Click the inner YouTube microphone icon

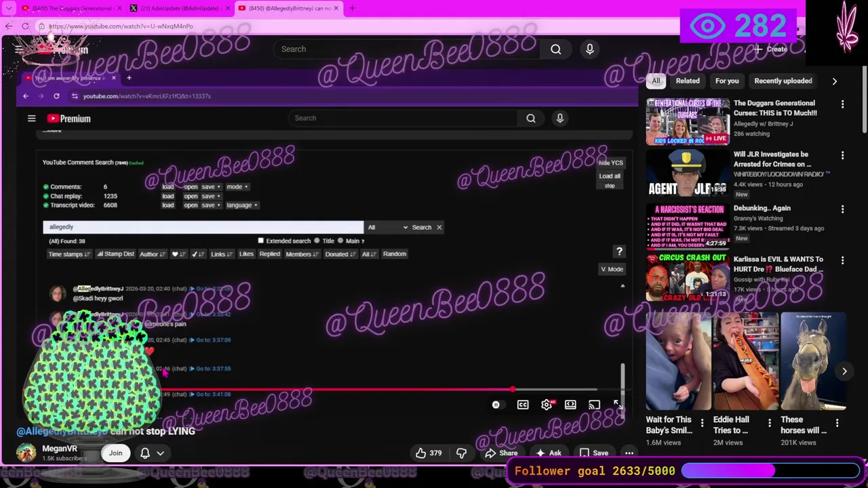click(560, 119)
